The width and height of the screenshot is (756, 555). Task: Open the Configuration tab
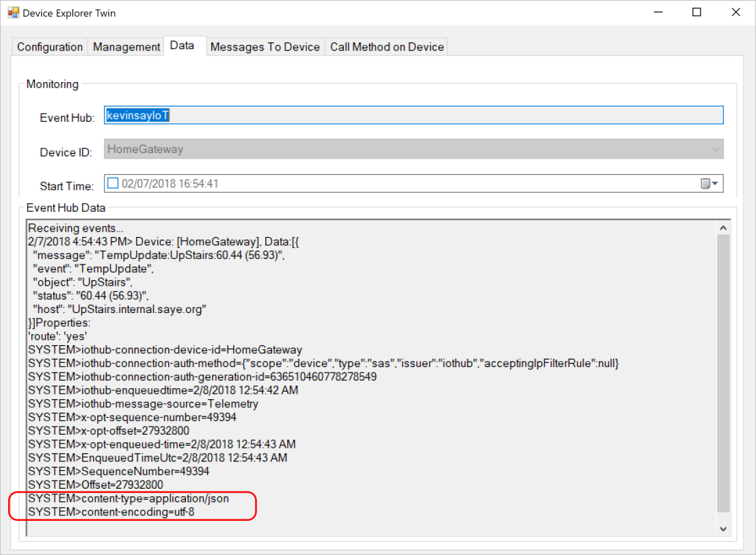click(50, 46)
